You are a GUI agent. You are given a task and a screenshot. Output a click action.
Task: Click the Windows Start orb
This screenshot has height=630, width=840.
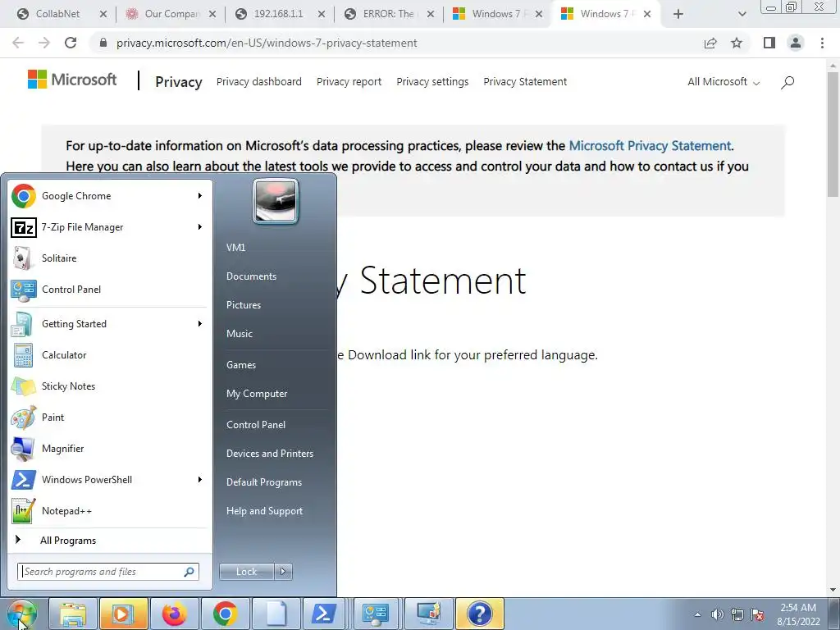tap(22, 614)
